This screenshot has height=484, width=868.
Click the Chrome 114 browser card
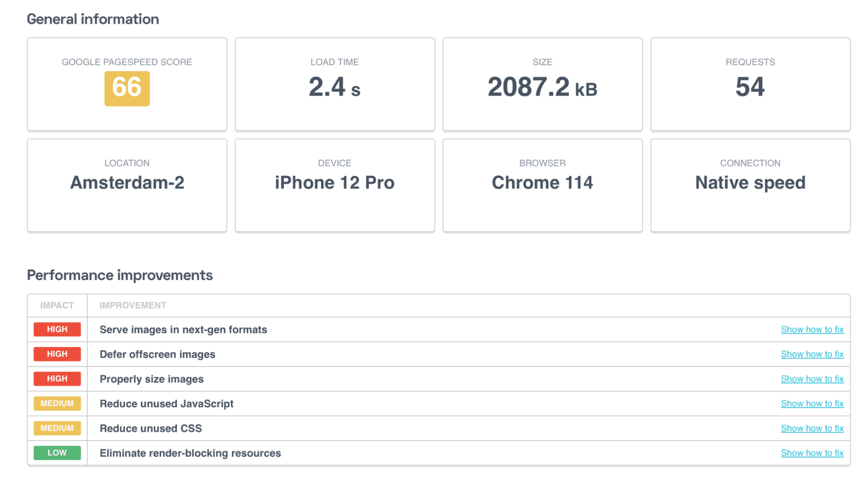(542, 185)
